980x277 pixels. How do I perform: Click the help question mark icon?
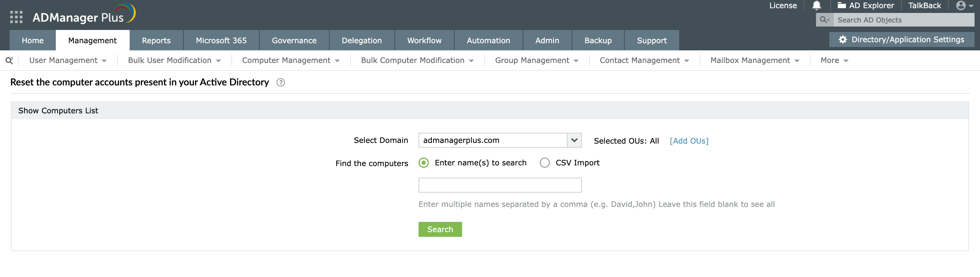tap(281, 83)
